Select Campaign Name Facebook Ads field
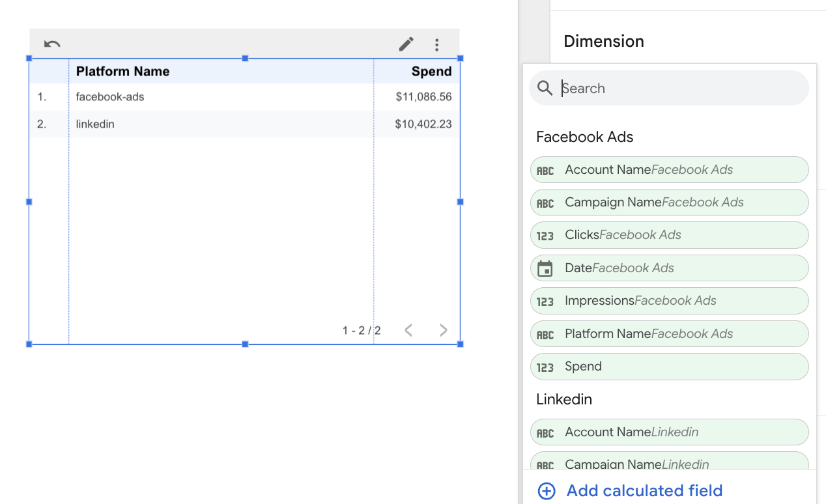 669,203
